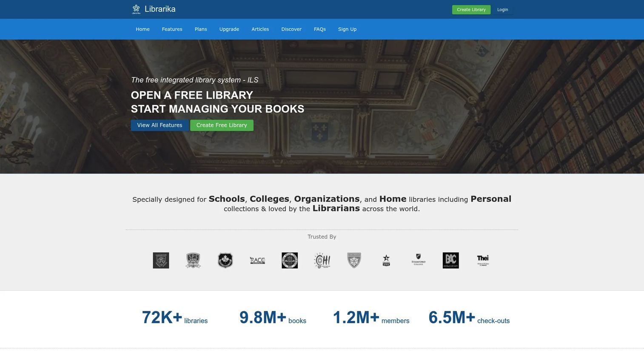Click the Create Library button in header

tap(471, 10)
